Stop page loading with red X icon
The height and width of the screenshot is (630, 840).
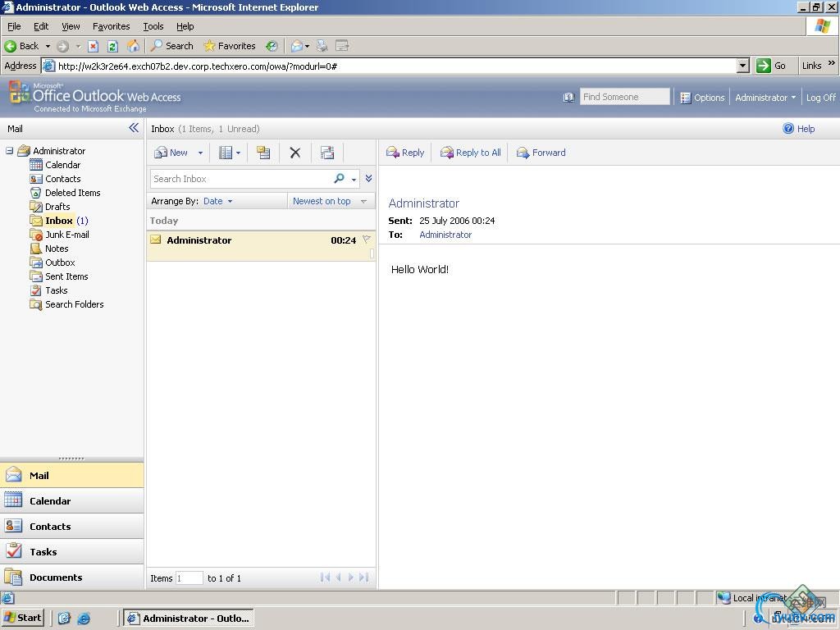tap(94, 46)
